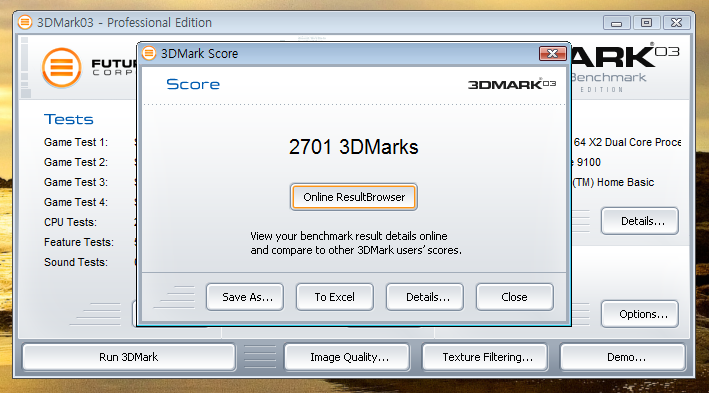The height and width of the screenshot is (393, 709).
Task: Open system Details in the main window
Action: [x=640, y=221]
